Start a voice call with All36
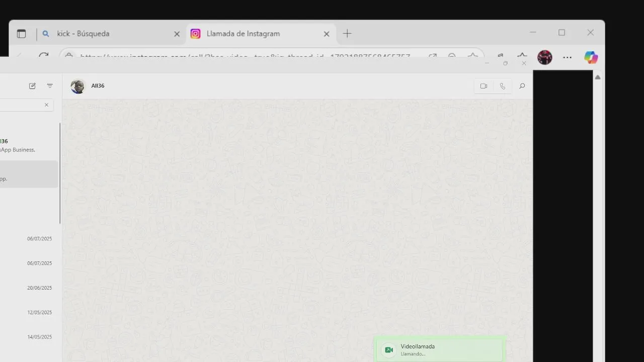Image resolution: width=644 pixels, height=362 pixels. pos(502,86)
